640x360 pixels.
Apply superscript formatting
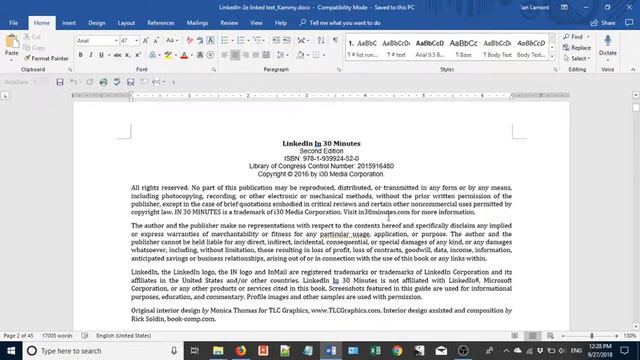coord(138,55)
